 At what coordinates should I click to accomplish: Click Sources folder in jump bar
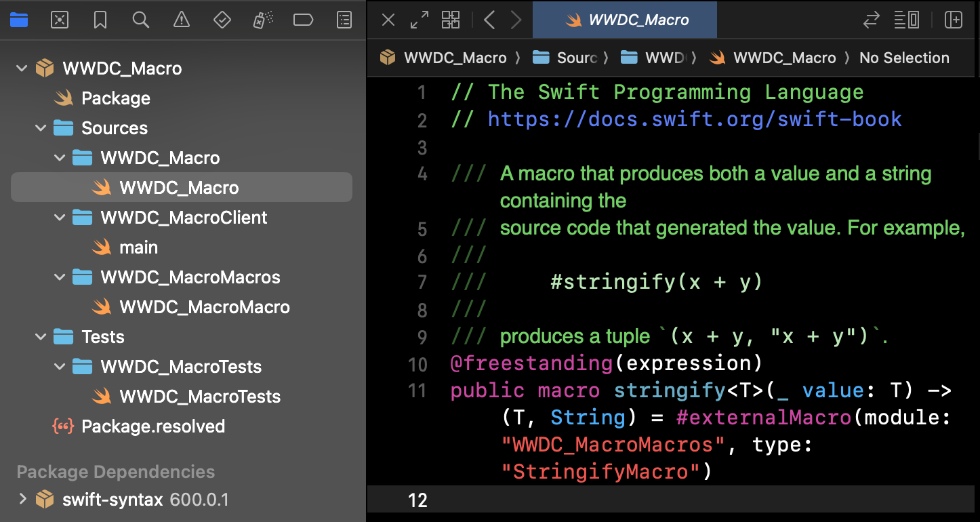click(565, 58)
